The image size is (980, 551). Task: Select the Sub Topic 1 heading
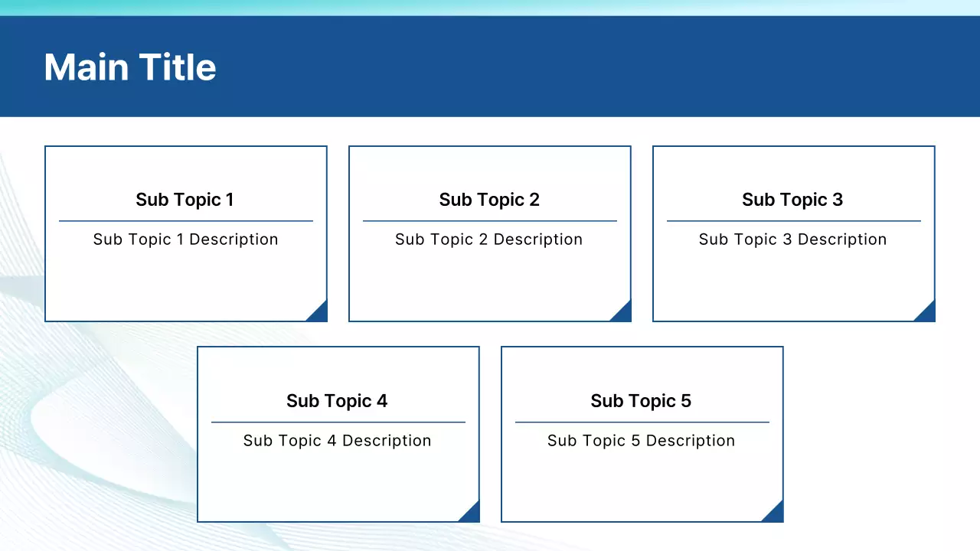point(185,200)
